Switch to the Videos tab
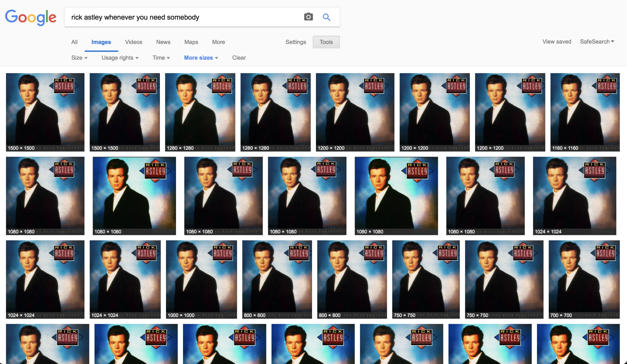Screen dimensions: 627x364 (134, 42)
